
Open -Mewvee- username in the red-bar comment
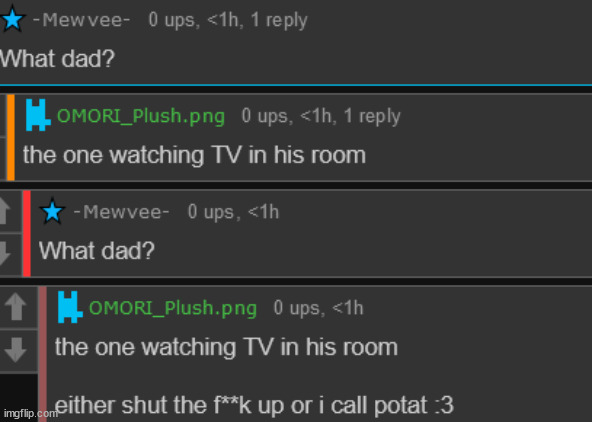(122, 212)
